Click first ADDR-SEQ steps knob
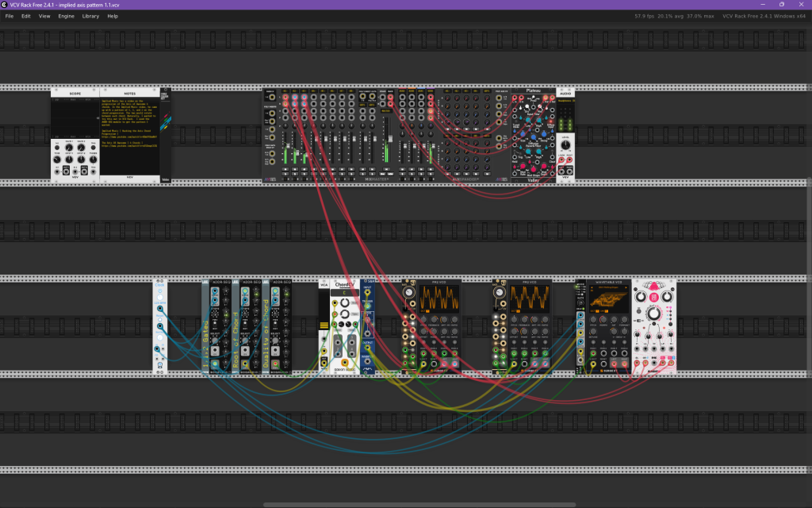 click(215, 314)
